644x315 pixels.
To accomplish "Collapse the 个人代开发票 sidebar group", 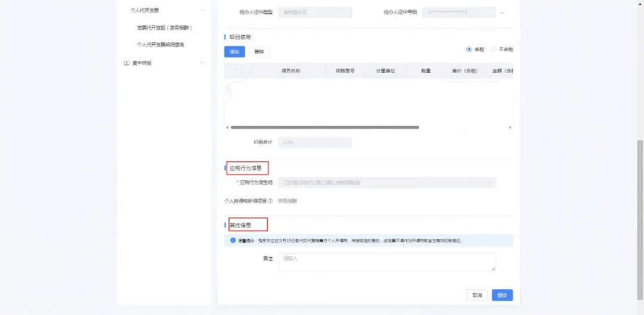I will pos(202,10).
